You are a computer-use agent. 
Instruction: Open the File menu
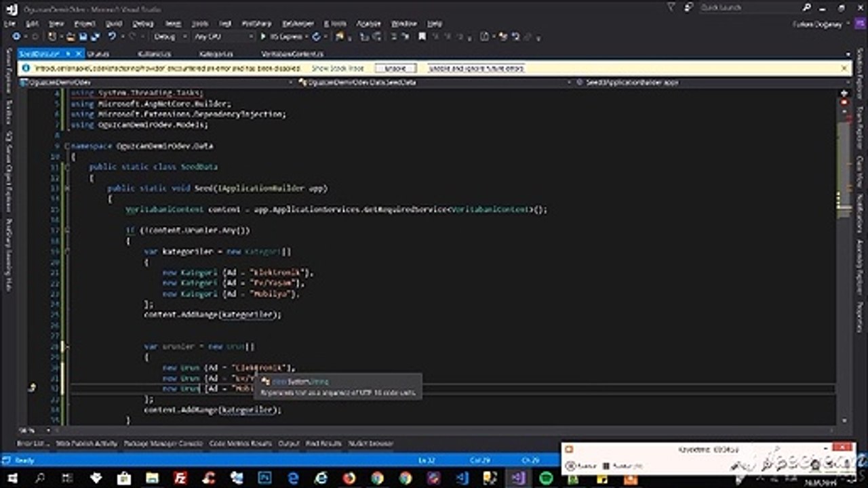click(x=9, y=24)
